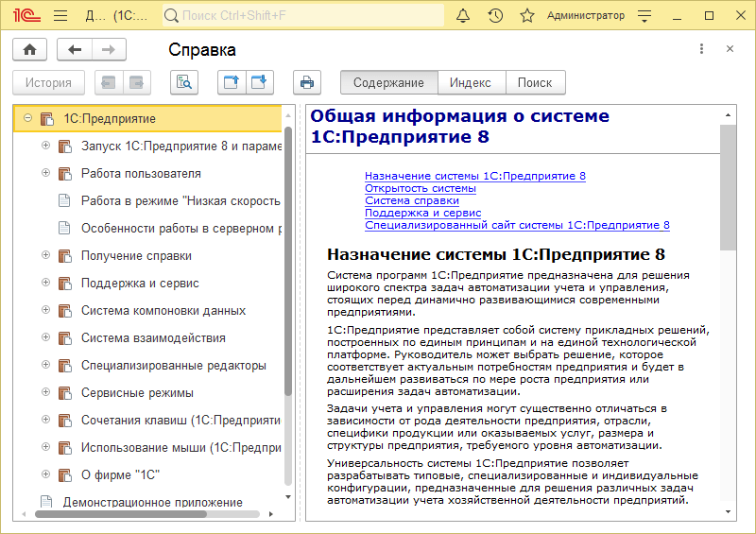The width and height of the screenshot is (756, 534).
Task: Click the История button
Action: pos(49,82)
